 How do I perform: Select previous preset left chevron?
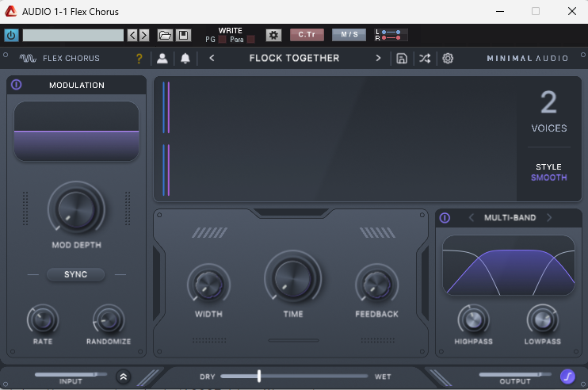(x=212, y=58)
